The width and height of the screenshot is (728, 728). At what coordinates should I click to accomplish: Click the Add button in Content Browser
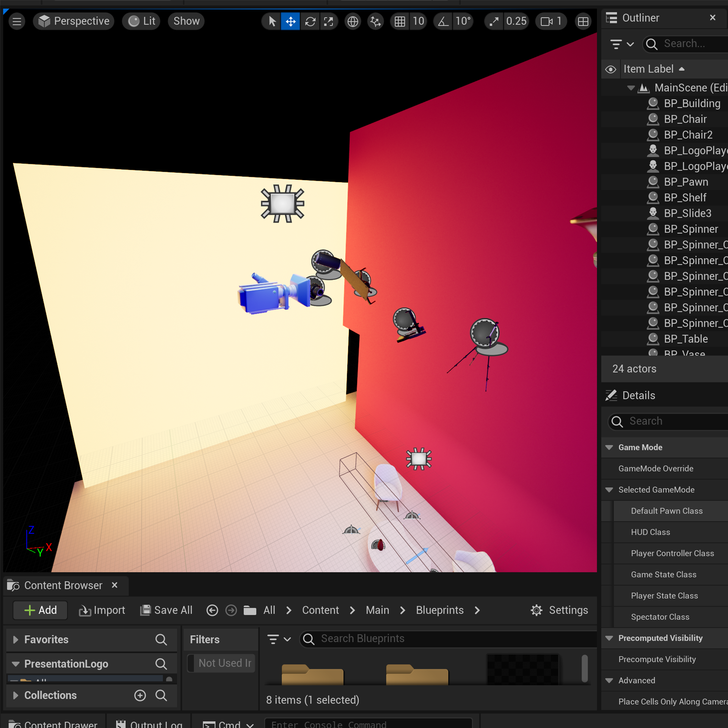pos(40,610)
